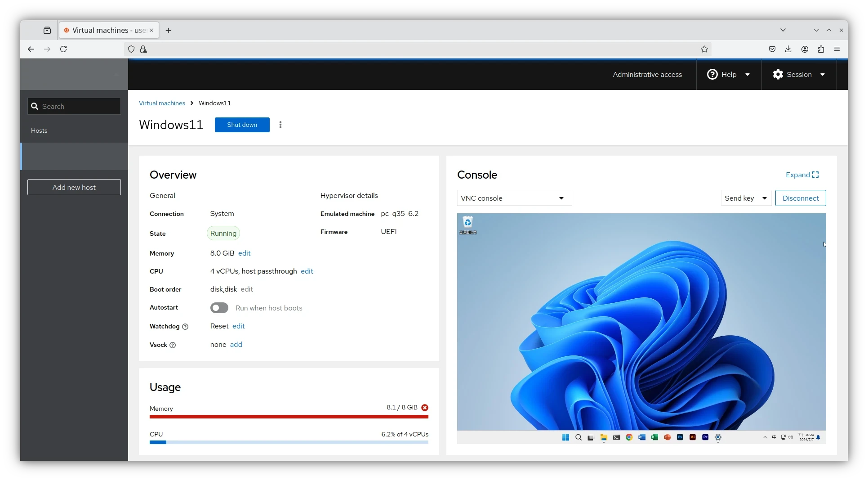Open the browser extensions puzzle icon
The width and height of the screenshot is (868, 481).
(821, 49)
